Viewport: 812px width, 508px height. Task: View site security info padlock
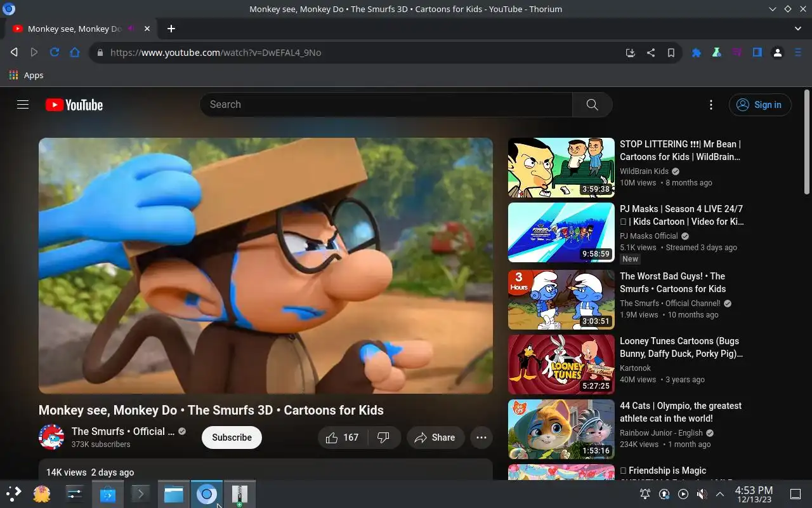click(100, 53)
